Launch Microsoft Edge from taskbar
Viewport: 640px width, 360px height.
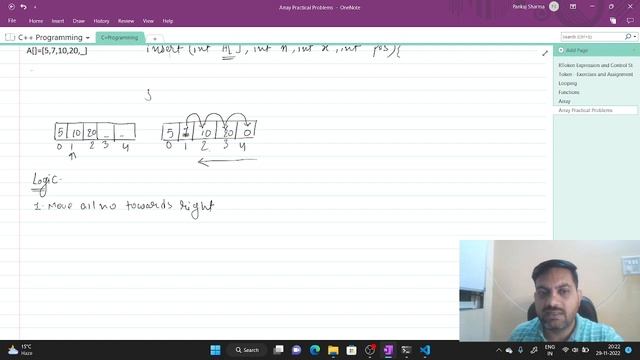click(x=315, y=350)
